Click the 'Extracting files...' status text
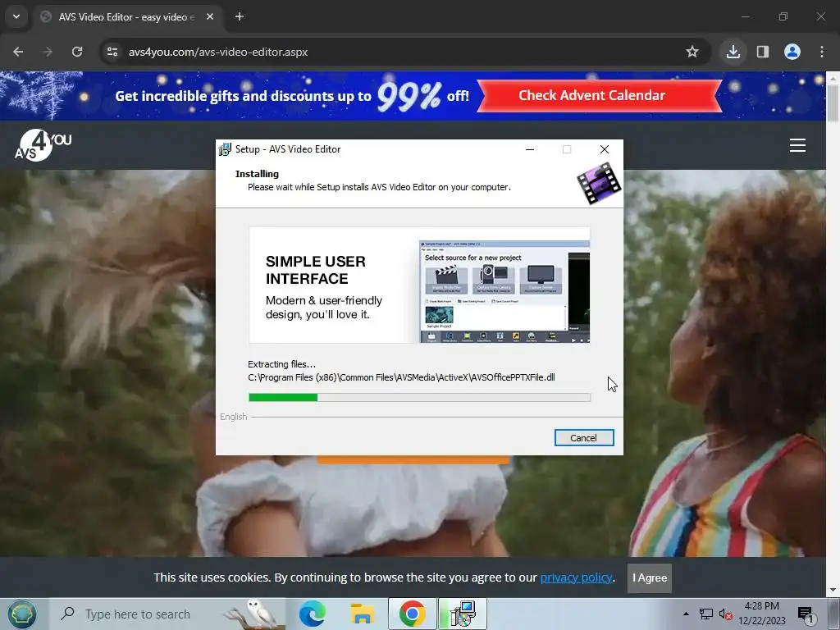 (282, 364)
